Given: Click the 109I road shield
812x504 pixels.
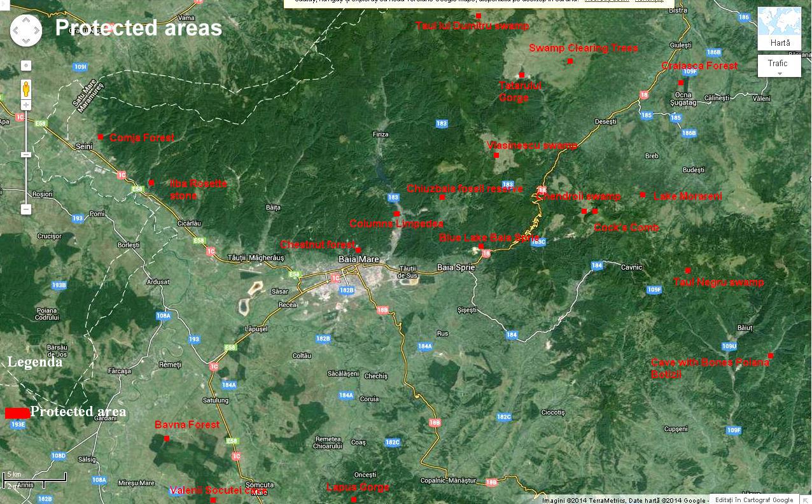Looking at the screenshot, I should pyautogui.click(x=80, y=67).
